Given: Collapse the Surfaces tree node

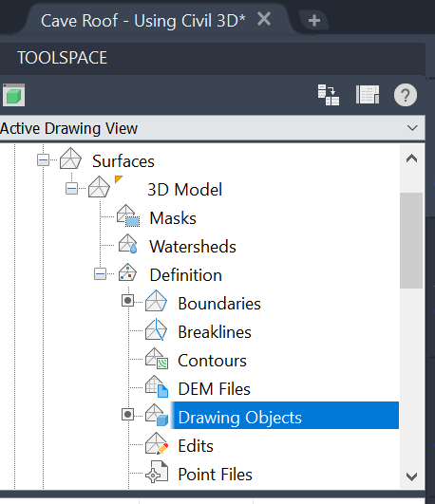Looking at the screenshot, I should click(x=43, y=159).
